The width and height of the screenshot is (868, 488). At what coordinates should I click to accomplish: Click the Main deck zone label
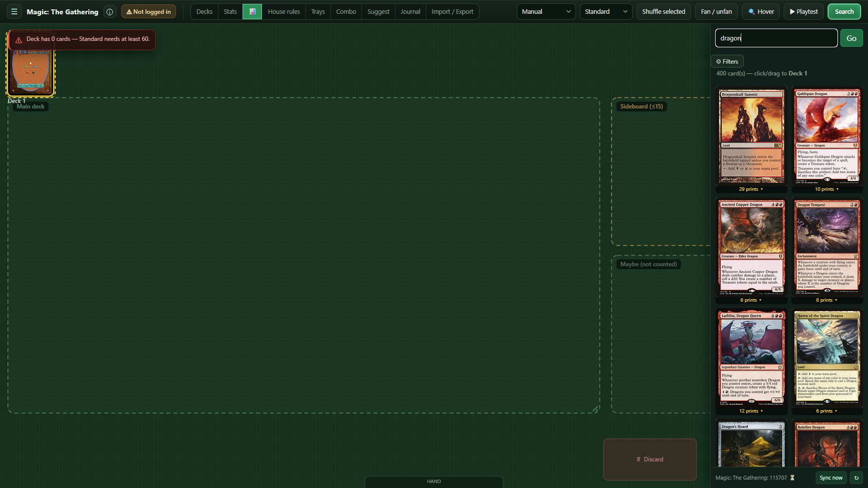click(x=31, y=106)
